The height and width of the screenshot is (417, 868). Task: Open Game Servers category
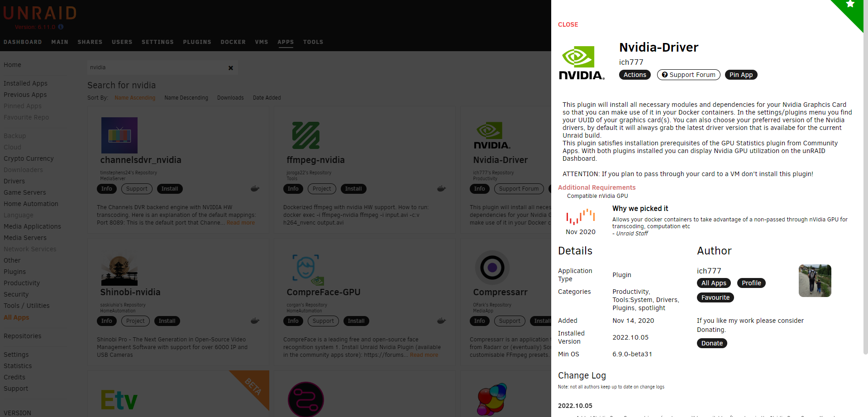(x=25, y=192)
